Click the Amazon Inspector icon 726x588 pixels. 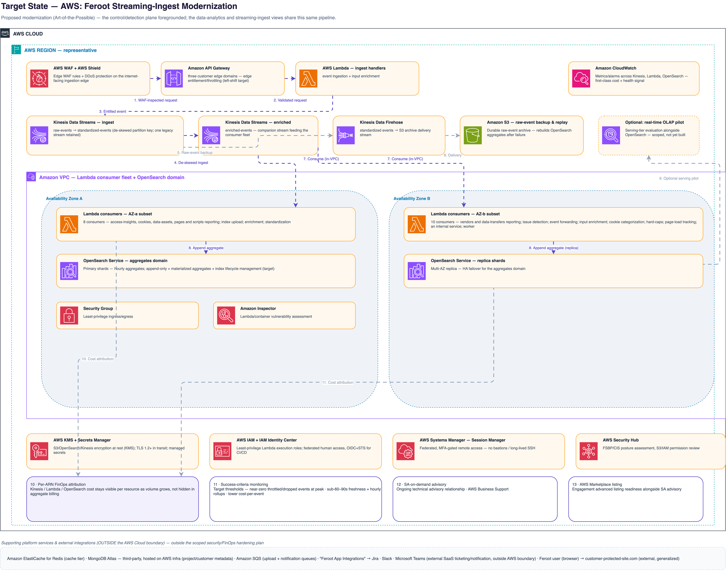tap(226, 315)
